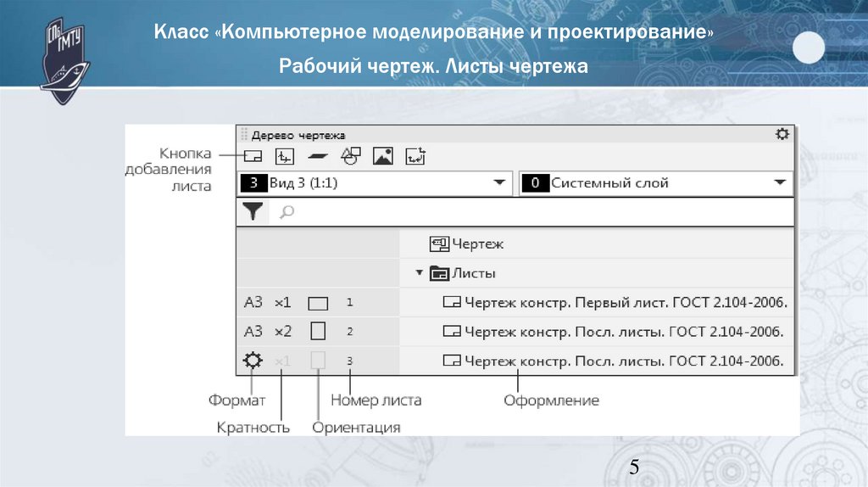The image size is (868, 487).
Task: Toggle landscape orientation icon of sheet 1
Action: [x=318, y=303]
